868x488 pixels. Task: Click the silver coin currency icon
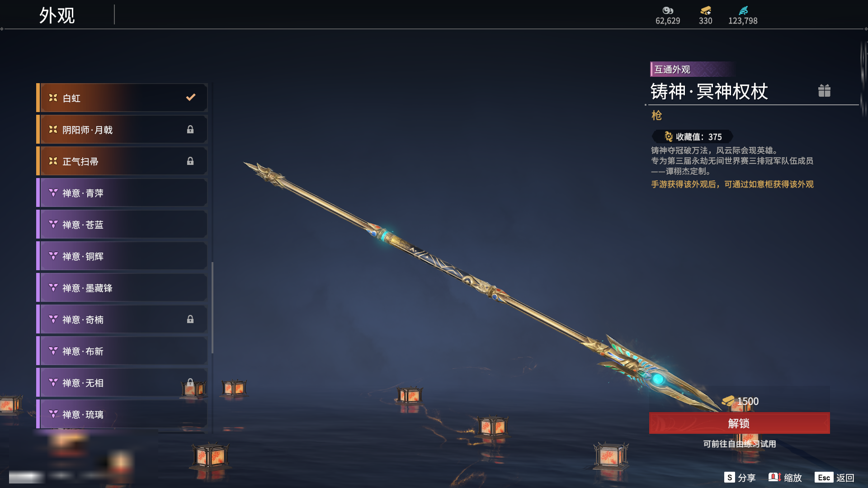(668, 10)
